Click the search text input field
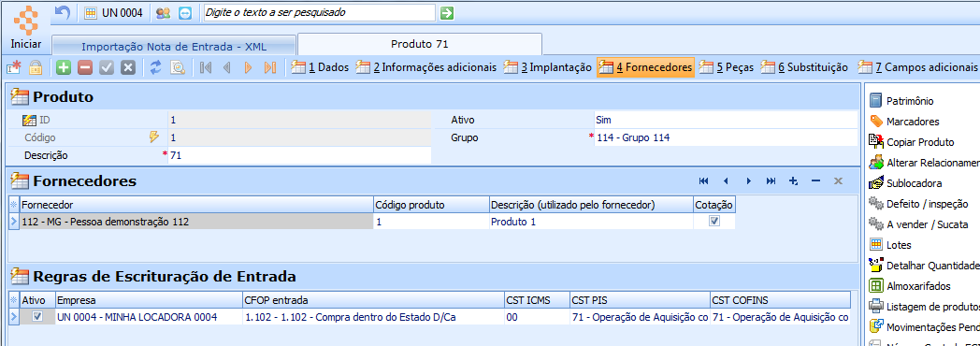Screen dimensions: 980x346 (x=320, y=12)
